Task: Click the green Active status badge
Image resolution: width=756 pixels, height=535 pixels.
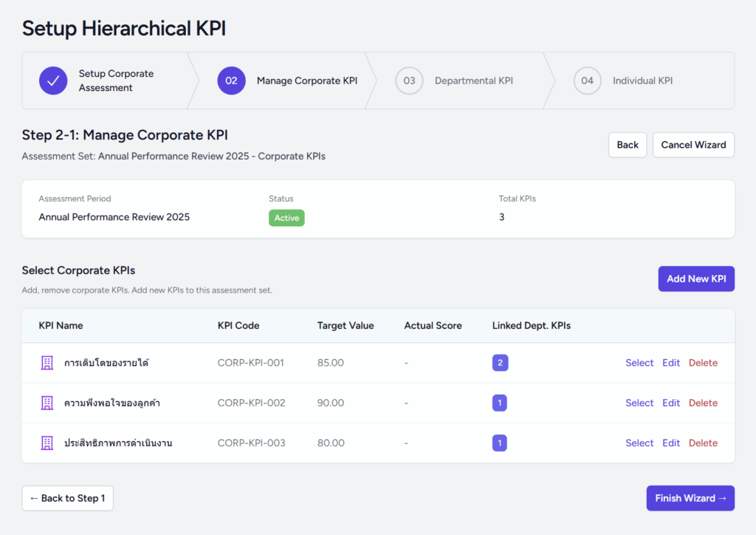Action: (286, 218)
